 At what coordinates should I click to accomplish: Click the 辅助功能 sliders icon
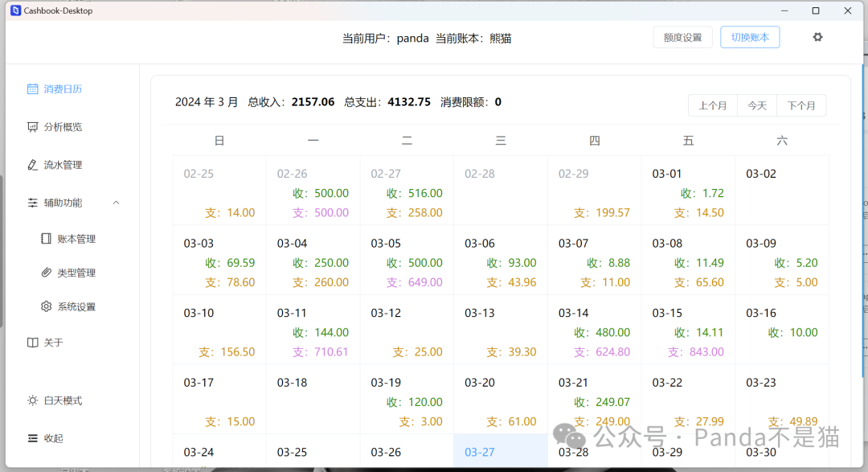click(x=33, y=203)
